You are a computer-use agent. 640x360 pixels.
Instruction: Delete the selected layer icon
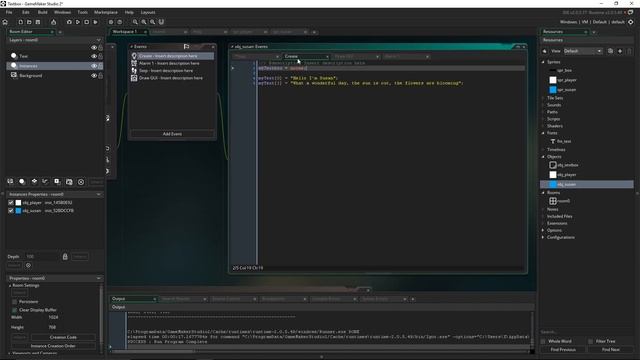coord(81,182)
